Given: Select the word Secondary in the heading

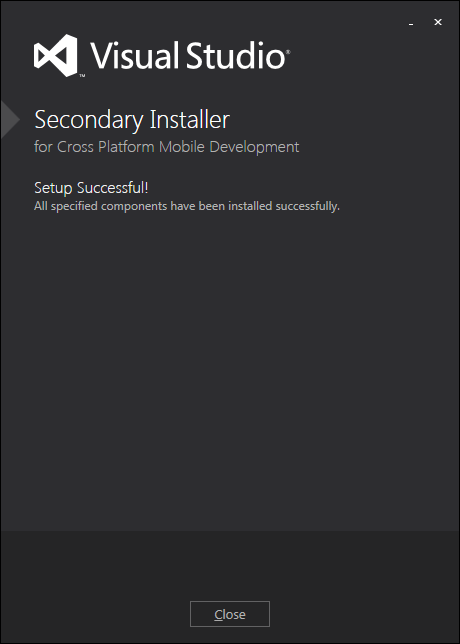Looking at the screenshot, I should 89,120.
